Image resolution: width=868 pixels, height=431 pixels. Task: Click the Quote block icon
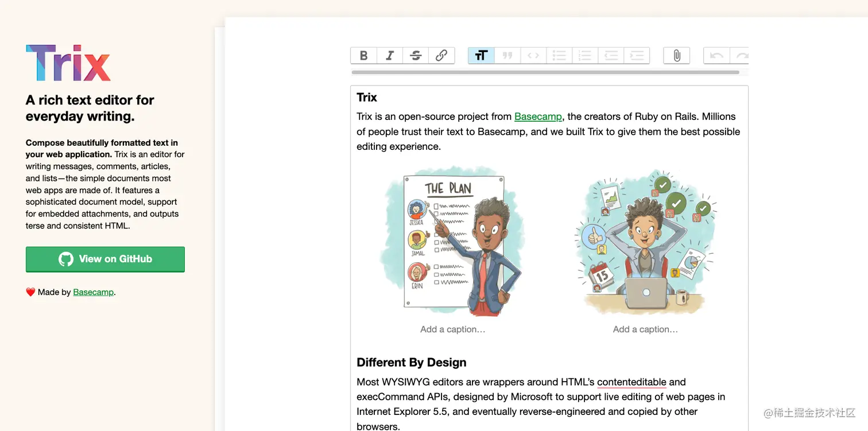(x=507, y=56)
